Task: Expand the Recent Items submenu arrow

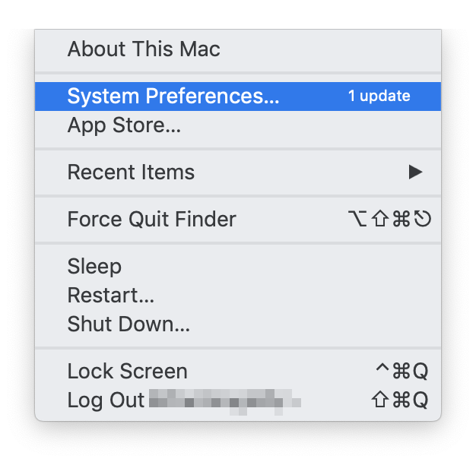Action: 415,172
